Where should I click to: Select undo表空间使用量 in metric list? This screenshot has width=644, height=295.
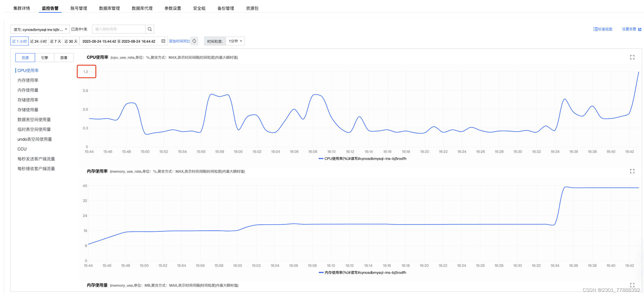point(35,139)
